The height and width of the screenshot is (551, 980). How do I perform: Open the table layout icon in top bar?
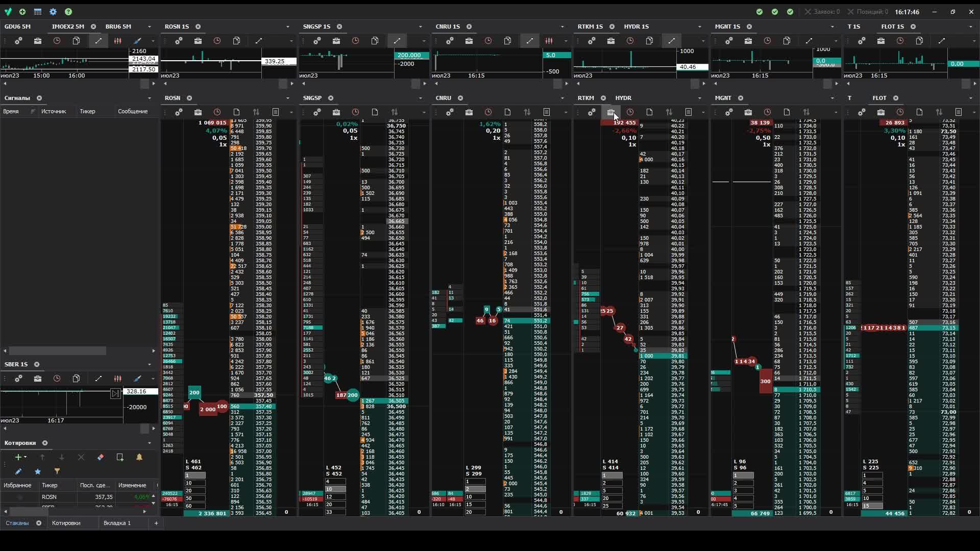[38, 12]
